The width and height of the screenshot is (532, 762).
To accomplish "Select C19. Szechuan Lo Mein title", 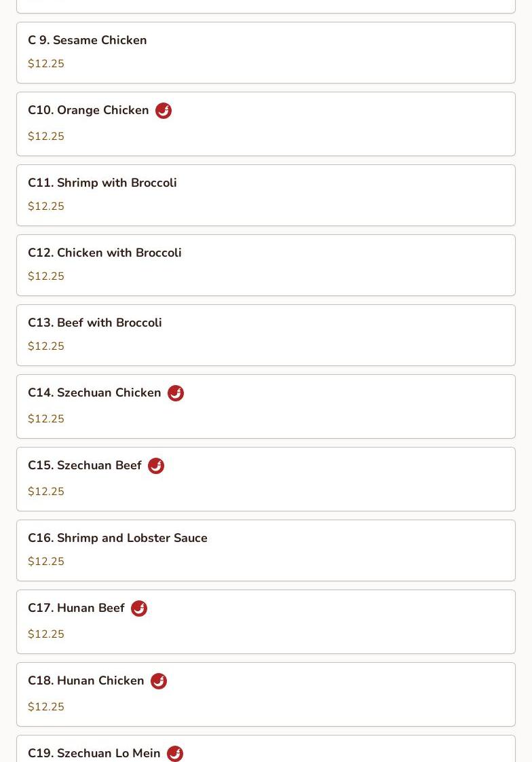I will [94, 753].
